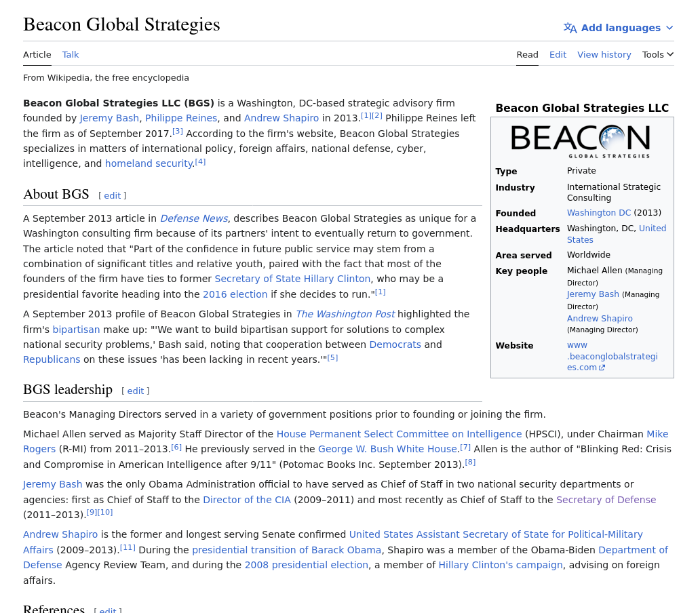
Task: Expand the Tools menu
Action: point(657,54)
